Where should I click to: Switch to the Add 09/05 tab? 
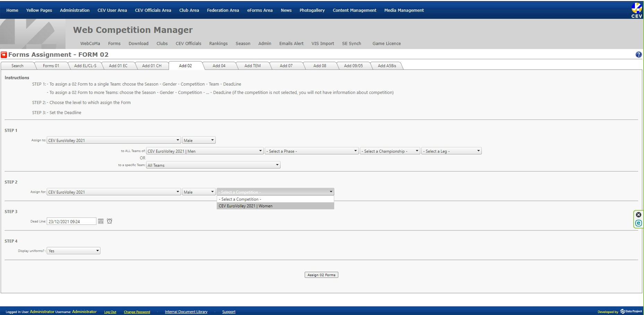(x=353, y=66)
